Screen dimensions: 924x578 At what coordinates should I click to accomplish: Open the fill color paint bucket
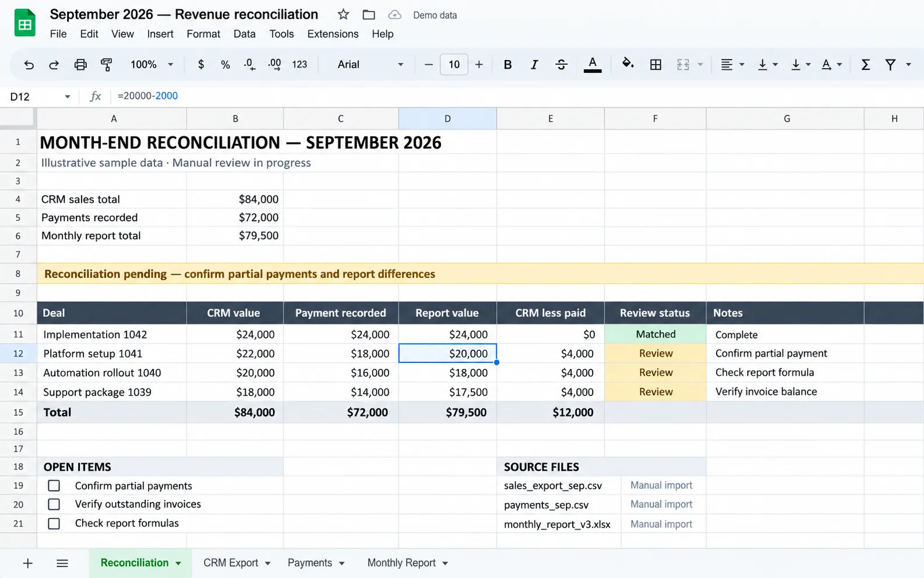[x=627, y=64]
